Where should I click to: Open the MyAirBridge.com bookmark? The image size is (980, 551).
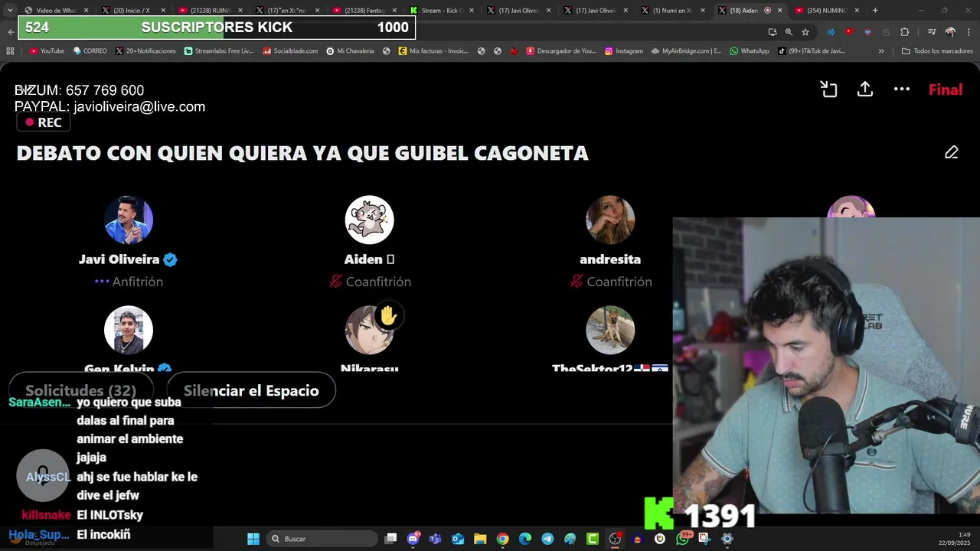[x=686, y=51]
